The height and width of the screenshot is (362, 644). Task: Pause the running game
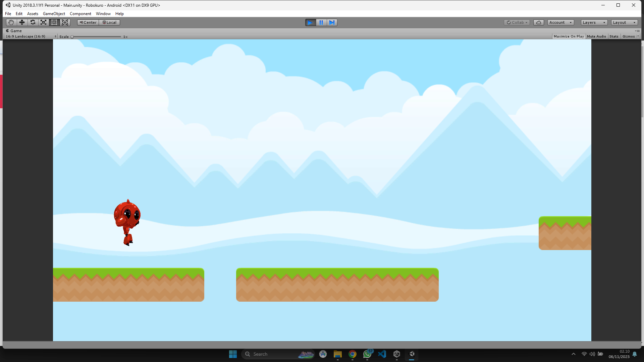[321, 22]
